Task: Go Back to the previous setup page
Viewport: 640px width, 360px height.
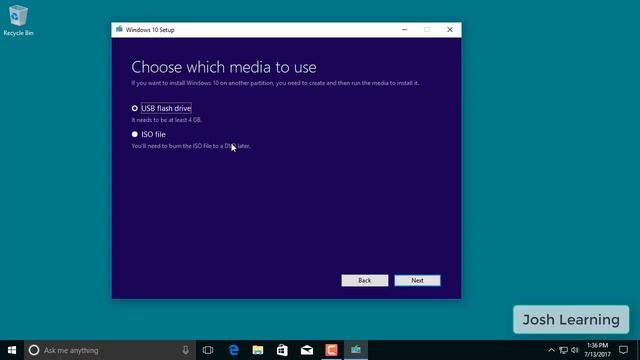Action: click(364, 280)
